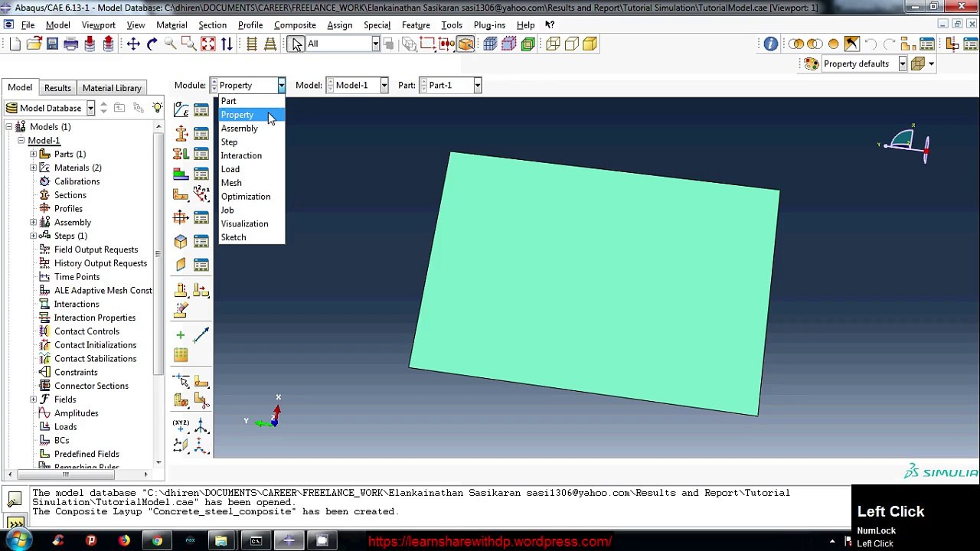This screenshot has height=551, width=980.
Task: Switch to the Results tab
Action: pos(57,88)
